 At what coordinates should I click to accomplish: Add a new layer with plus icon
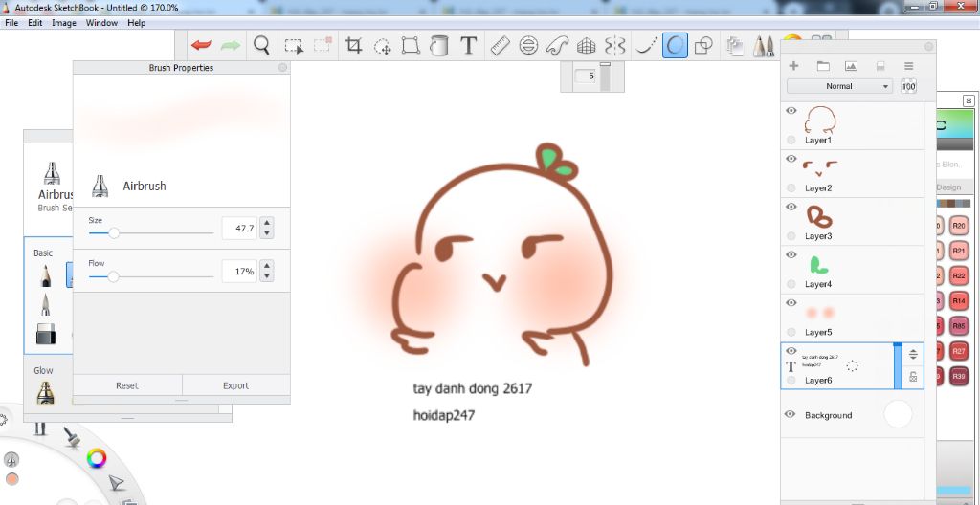click(x=793, y=66)
